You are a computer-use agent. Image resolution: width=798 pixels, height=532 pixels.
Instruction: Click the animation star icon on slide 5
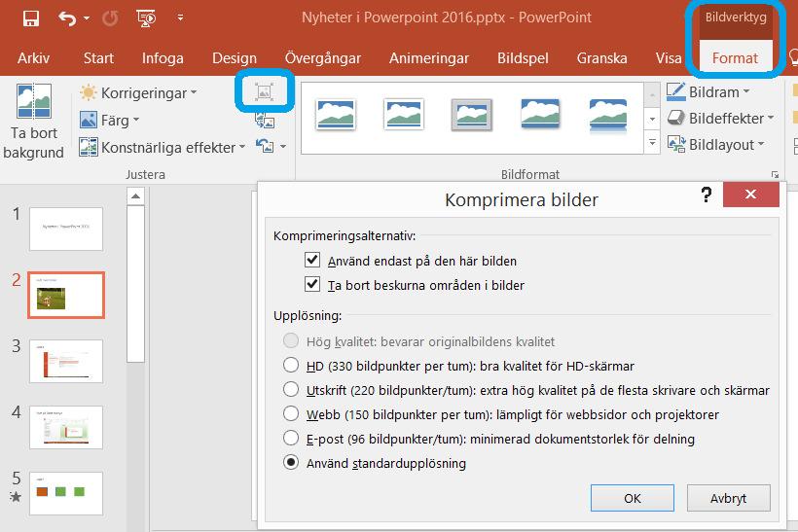16,496
